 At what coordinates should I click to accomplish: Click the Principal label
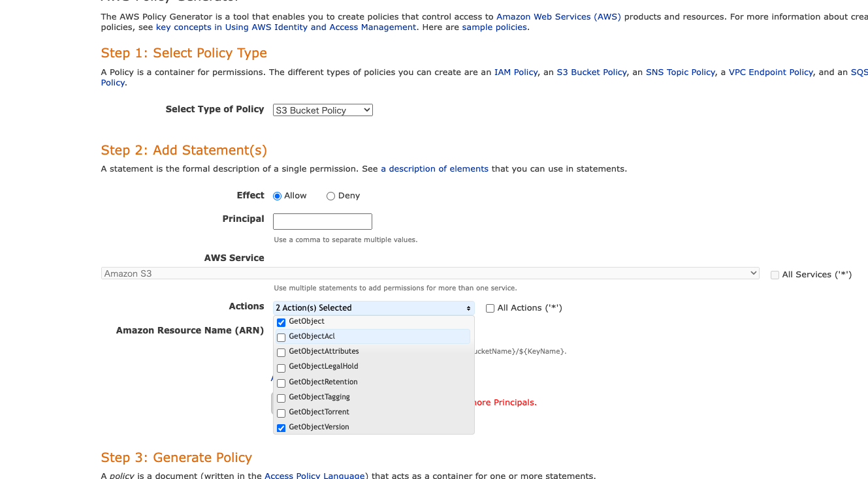(x=243, y=219)
